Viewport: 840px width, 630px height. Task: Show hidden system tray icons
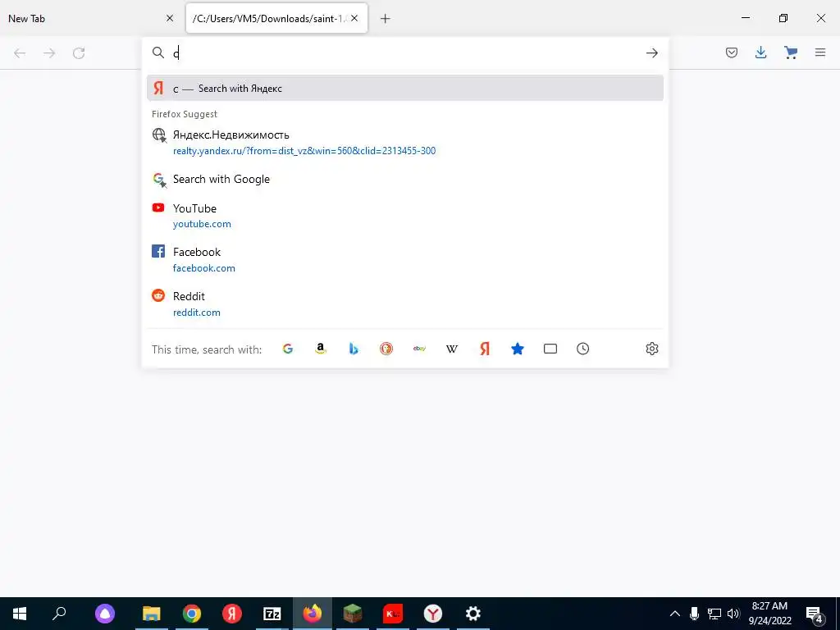pyautogui.click(x=675, y=614)
